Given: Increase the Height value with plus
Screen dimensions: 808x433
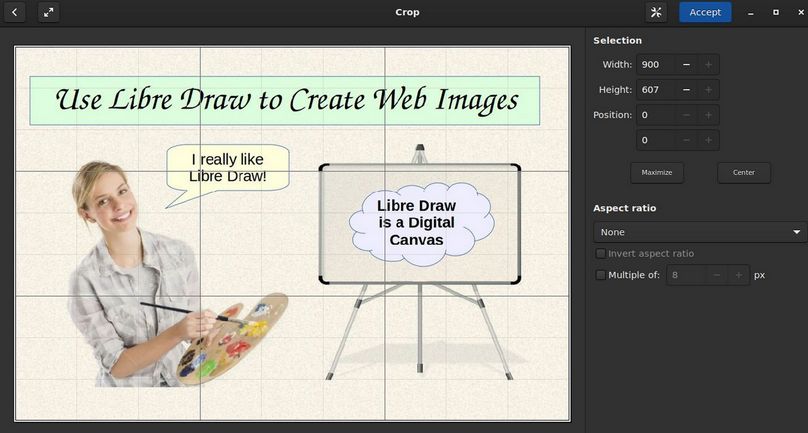Looking at the screenshot, I should pos(709,90).
